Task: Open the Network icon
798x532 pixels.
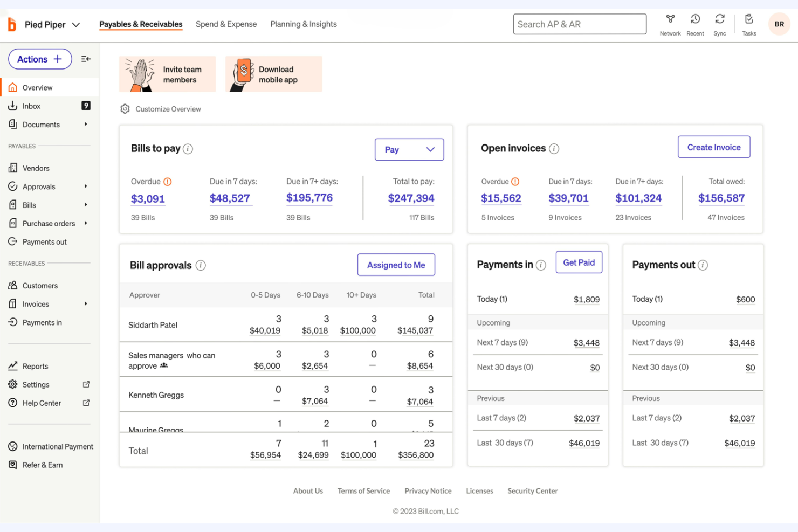Action: 670,19
